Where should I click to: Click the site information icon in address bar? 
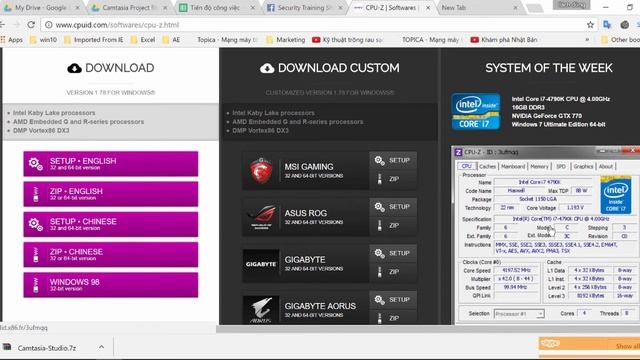point(49,25)
